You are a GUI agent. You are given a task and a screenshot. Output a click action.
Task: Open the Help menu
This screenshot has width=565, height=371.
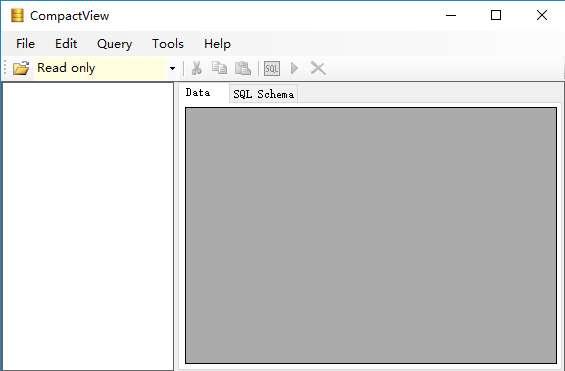217,44
